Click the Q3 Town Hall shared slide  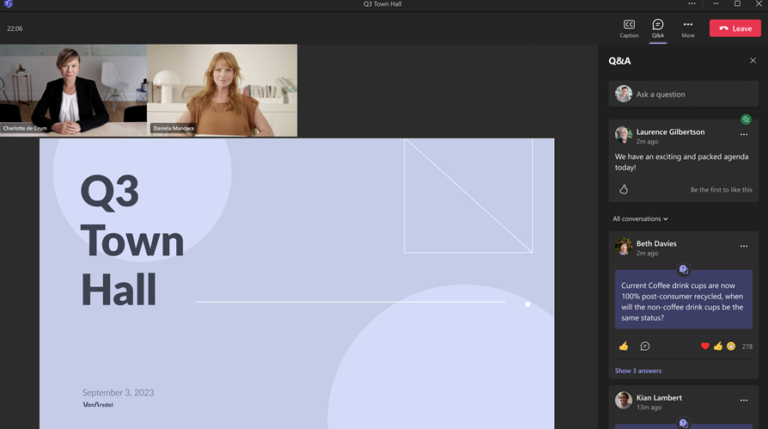(296, 283)
